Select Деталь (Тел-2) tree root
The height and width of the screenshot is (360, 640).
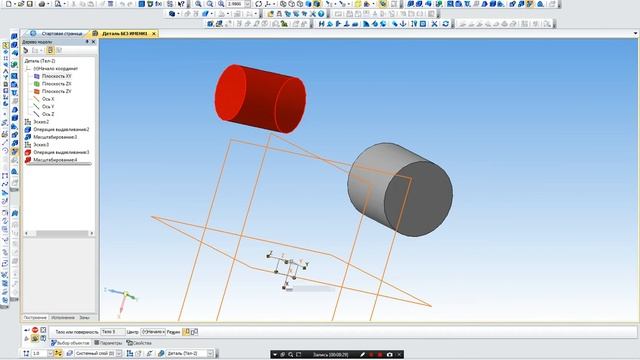click(40, 61)
